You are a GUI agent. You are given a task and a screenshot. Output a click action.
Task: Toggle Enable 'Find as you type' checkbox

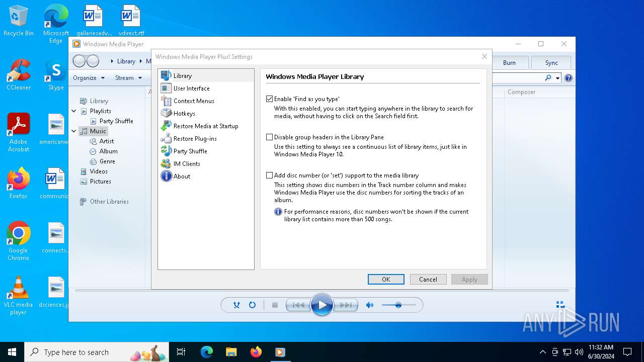(270, 99)
